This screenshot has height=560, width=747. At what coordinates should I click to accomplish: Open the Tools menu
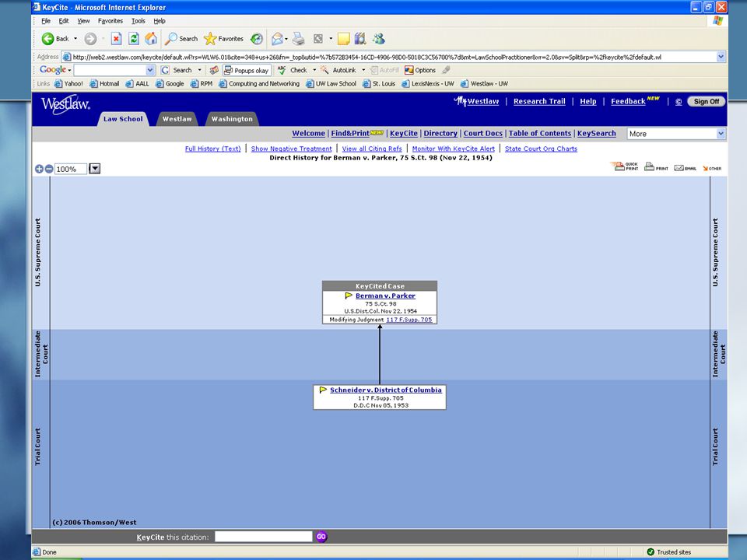[x=139, y=21]
